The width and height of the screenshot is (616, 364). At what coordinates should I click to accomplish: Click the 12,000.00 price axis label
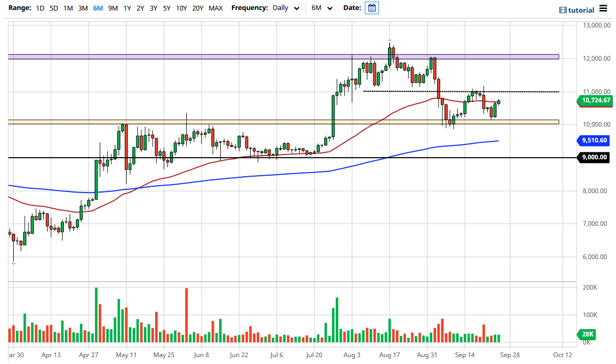[x=596, y=59]
